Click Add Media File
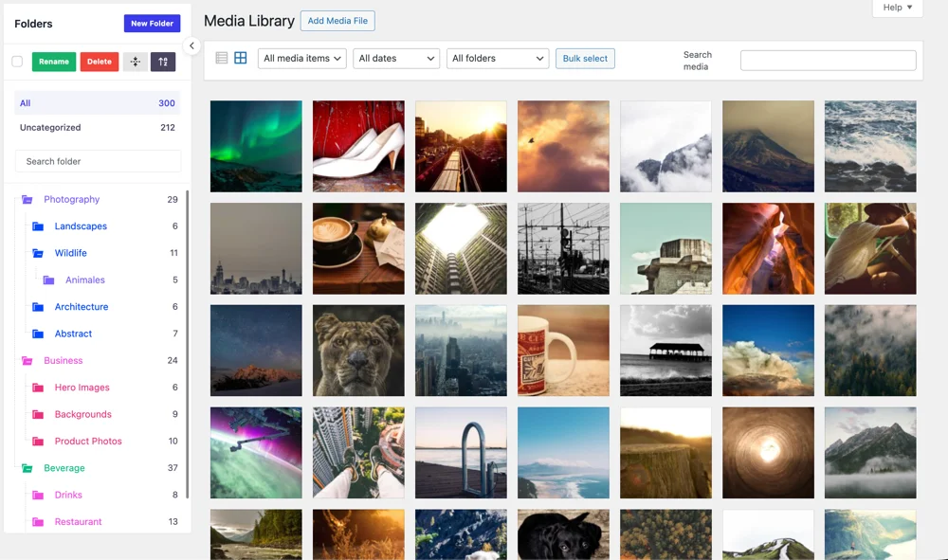The width and height of the screenshot is (948, 560). [337, 20]
